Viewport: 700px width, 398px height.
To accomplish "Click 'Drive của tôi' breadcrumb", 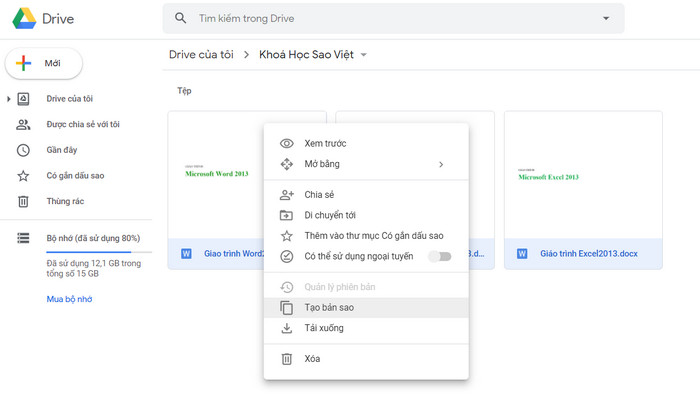I will (201, 54).
